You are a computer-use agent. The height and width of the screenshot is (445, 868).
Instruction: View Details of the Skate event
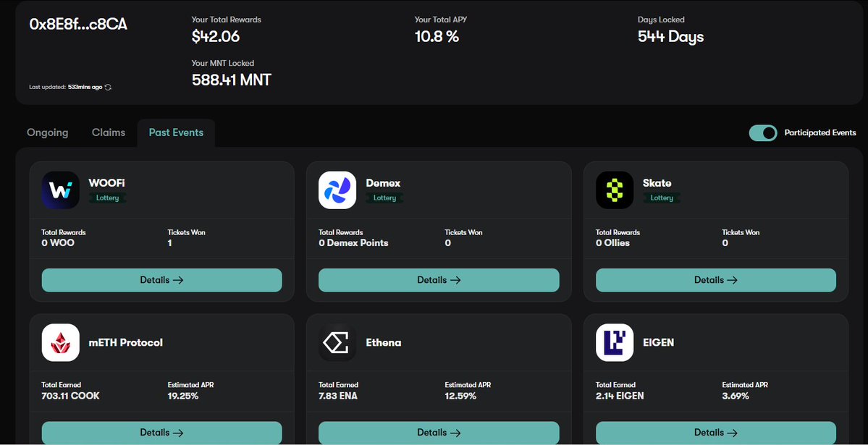(x=716, y=280)
